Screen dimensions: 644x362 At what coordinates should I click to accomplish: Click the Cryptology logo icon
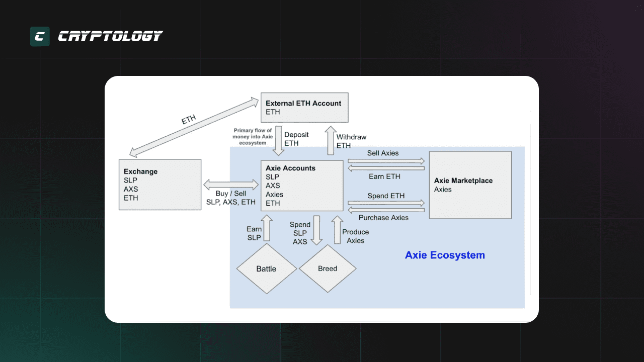pyautogui.click(x=40, y=36)
